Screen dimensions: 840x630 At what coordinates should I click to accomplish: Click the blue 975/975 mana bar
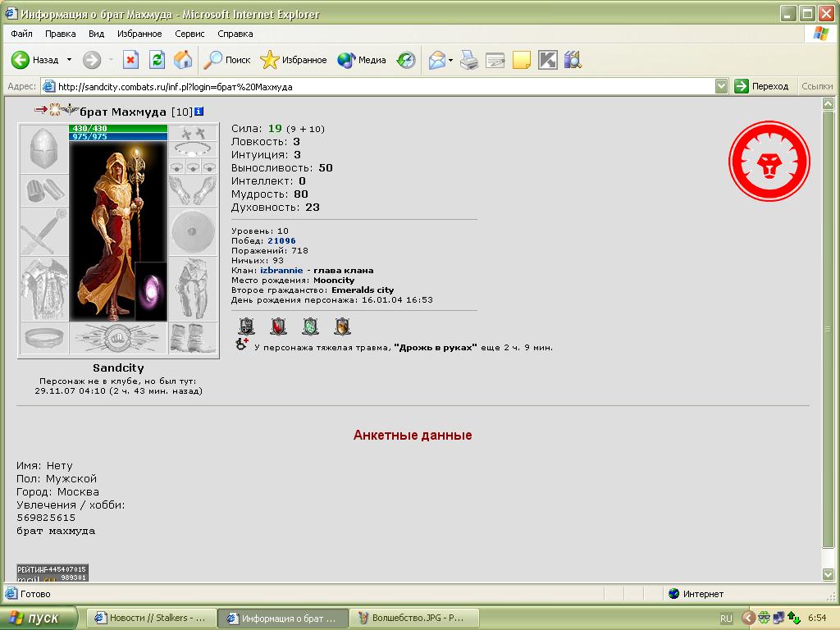click(118, 137)
